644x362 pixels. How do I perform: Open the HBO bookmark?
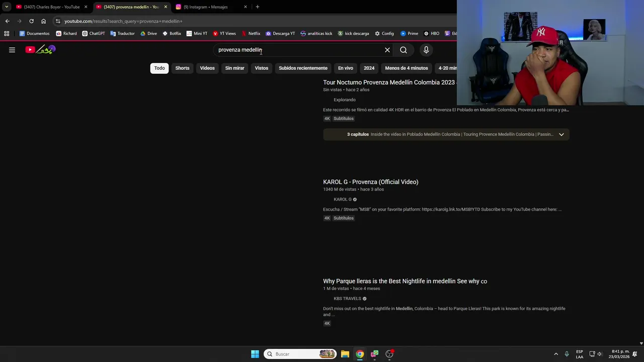pos(431,34)
